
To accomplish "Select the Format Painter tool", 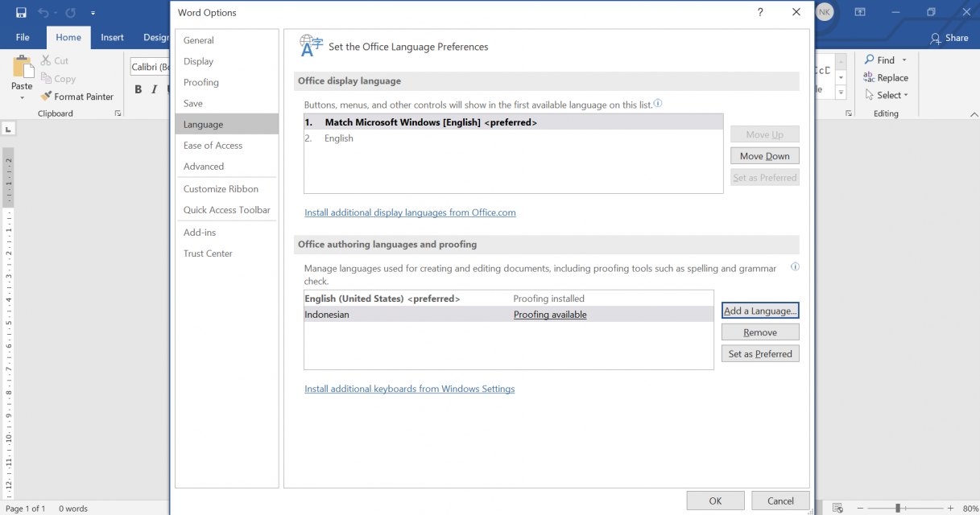I will (76, 96).
